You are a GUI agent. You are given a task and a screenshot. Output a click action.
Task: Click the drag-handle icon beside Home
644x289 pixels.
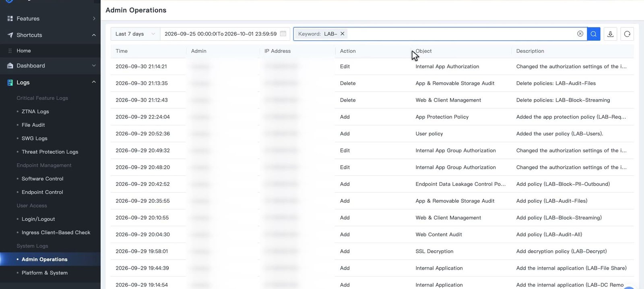[x=10, y=51]
